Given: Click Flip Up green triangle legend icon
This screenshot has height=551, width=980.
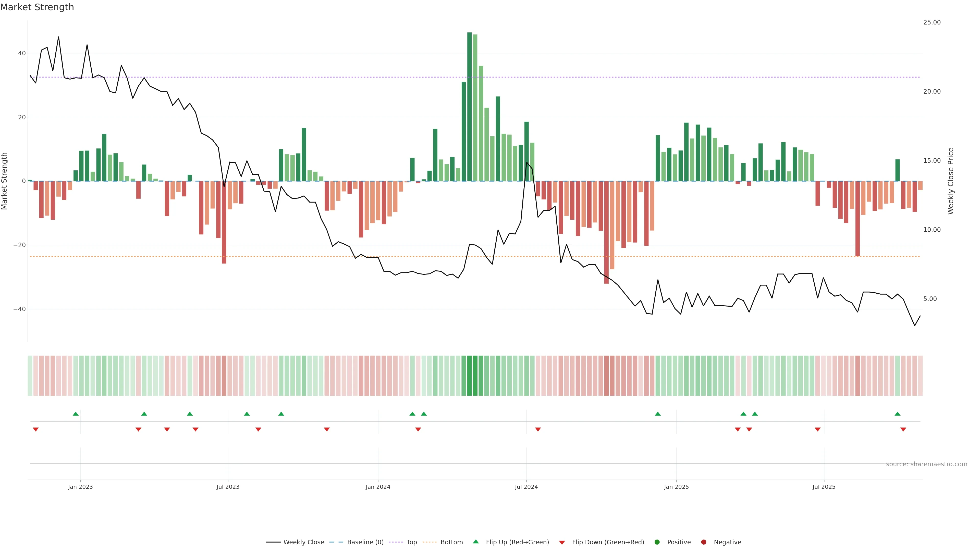Looking at the screenshot, I should [x=475, y=542].
